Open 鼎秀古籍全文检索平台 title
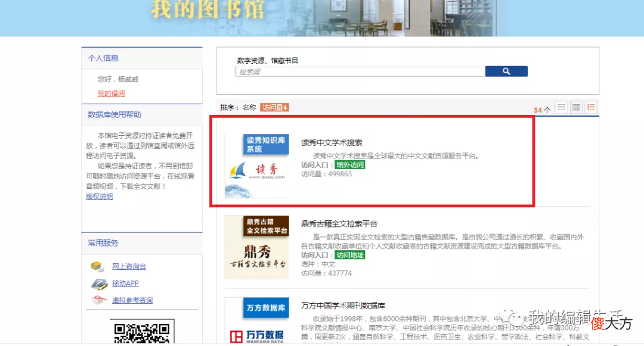The height and width of the screenshot is (346, 644). click(339, 224)
